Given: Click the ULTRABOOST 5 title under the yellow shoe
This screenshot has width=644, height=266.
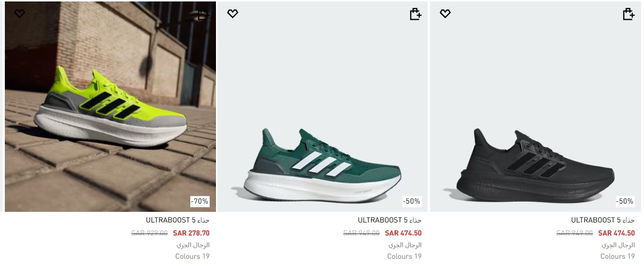Looking at the screenshot, I should point(178,220).
